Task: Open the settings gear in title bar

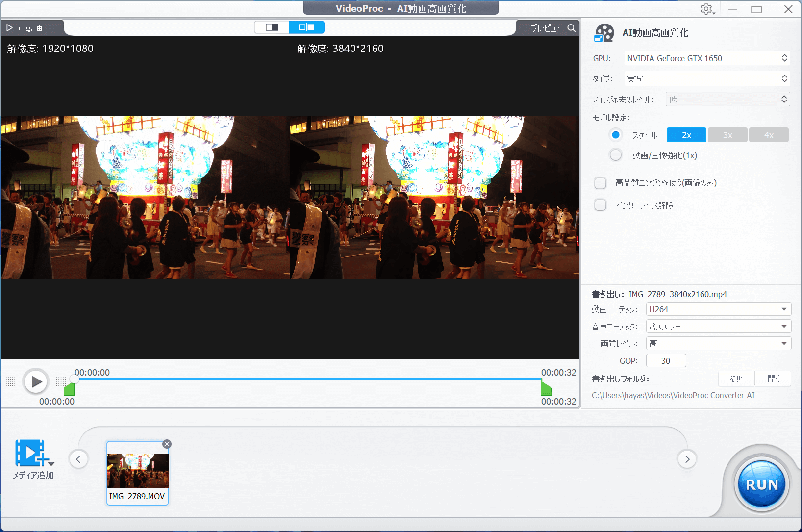Action: tap(706, 9)
